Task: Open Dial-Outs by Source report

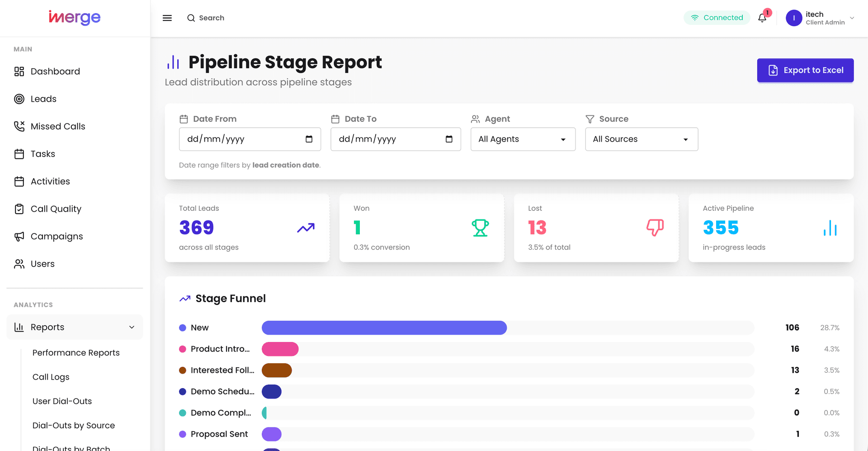Action: click(x=74, y=426)
